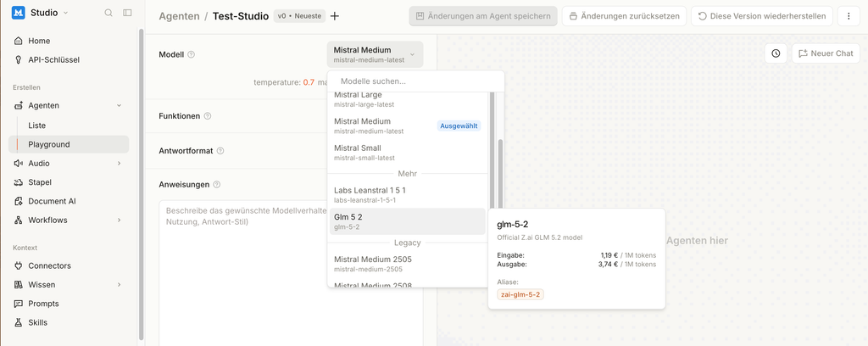Open Prompts page
Viewport: 868px width, 346px height.
coord(69,304)
